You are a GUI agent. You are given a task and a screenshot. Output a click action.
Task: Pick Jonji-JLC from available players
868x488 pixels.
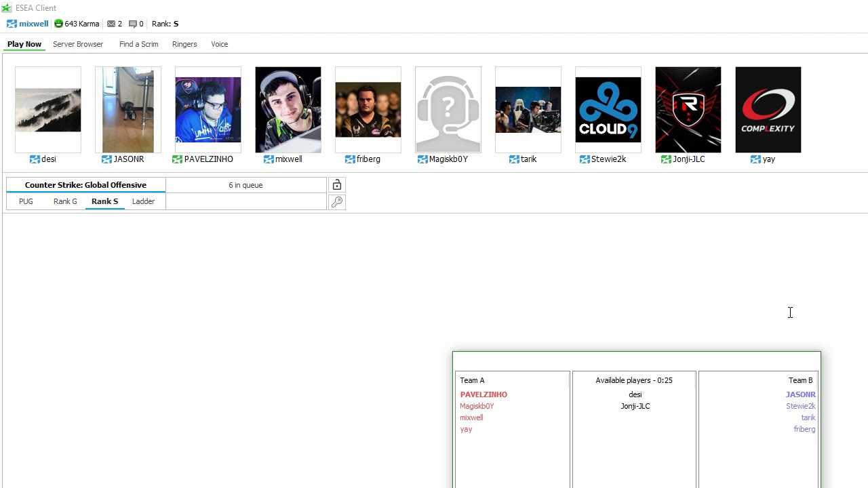pyautogui.click(x=635, y=406)
